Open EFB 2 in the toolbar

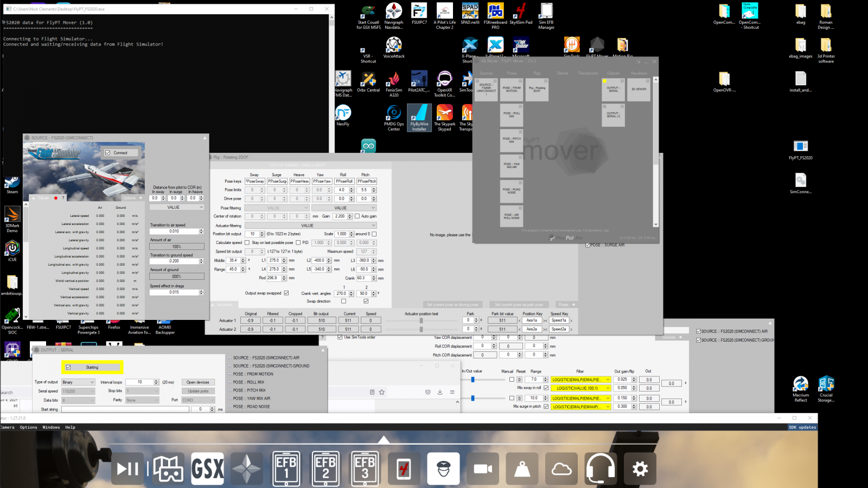point(325,468)
